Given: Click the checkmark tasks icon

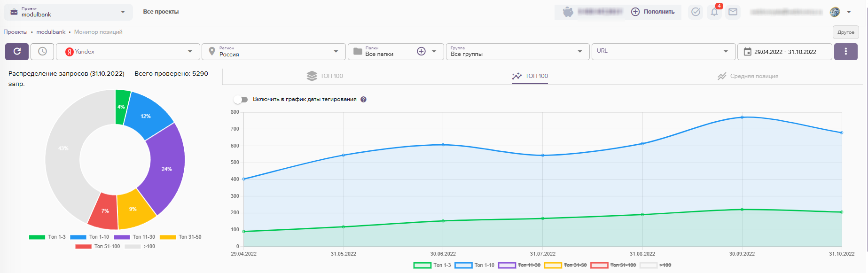Looking at the screenshot, I should [x=696, y=12].
